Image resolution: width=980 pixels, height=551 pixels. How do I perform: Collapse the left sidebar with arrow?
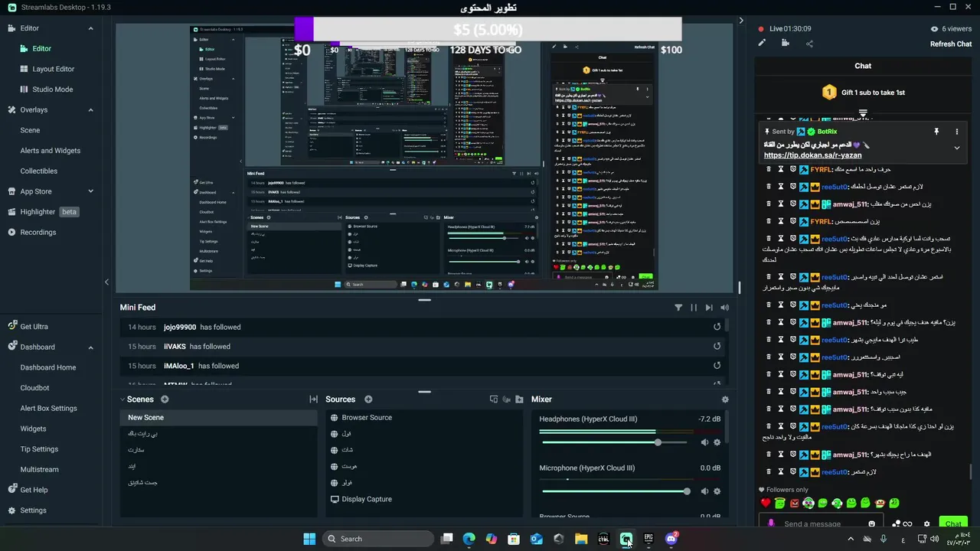pyautogui.click(x=106, y=282)
